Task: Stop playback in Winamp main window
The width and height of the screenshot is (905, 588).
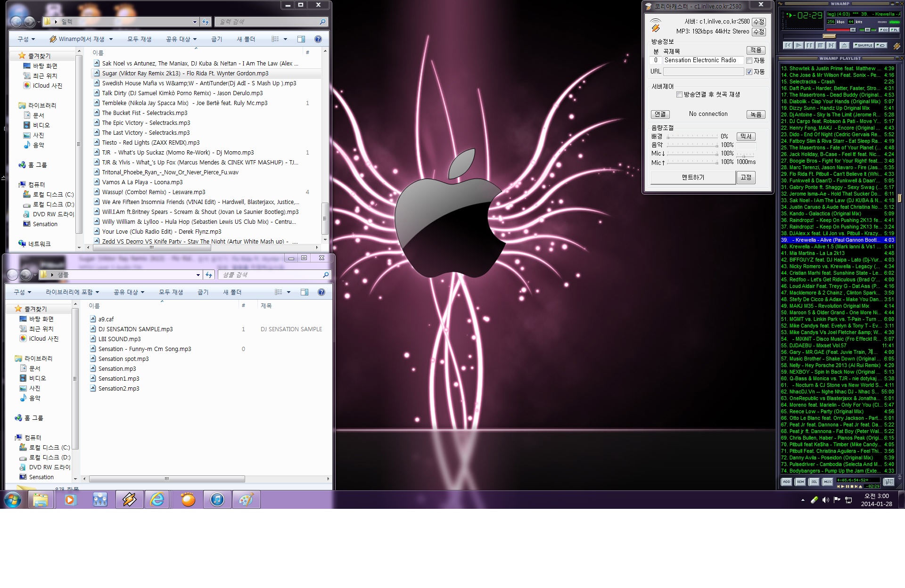Action: click(821, 45)
